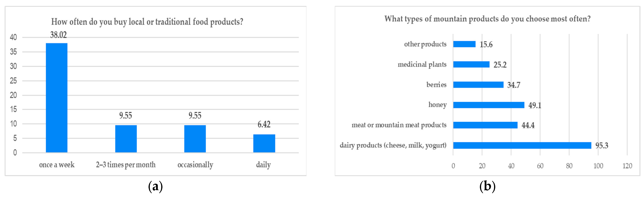Click the 38.02 data label
644x198 pixels.
[59, 35]
